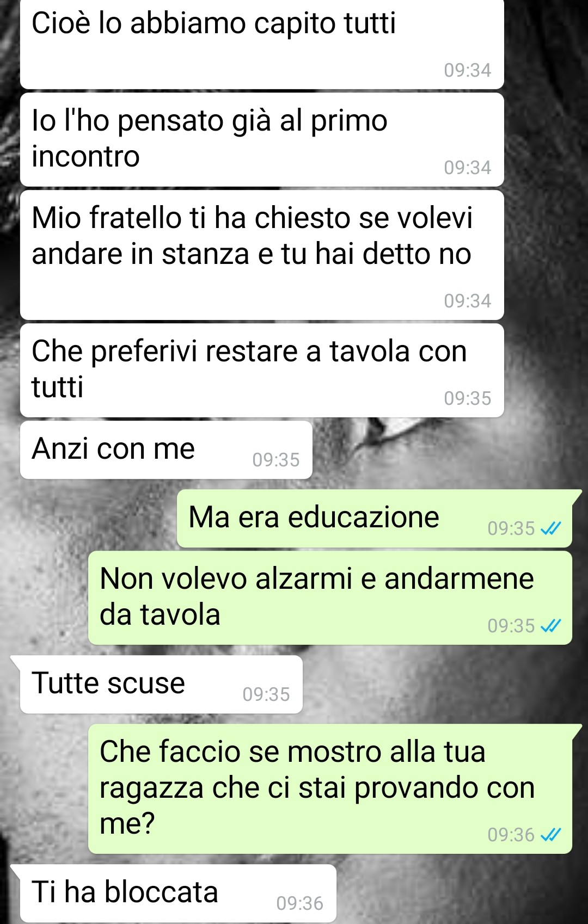Tap the 09:36 timestamp on "Ti ha bloccata"

click(299, 903)
